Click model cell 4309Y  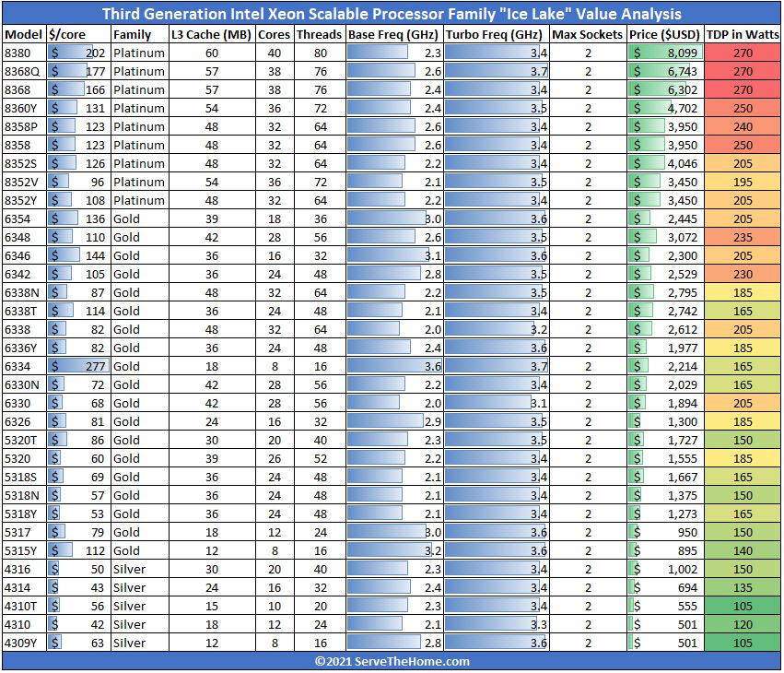24,643
